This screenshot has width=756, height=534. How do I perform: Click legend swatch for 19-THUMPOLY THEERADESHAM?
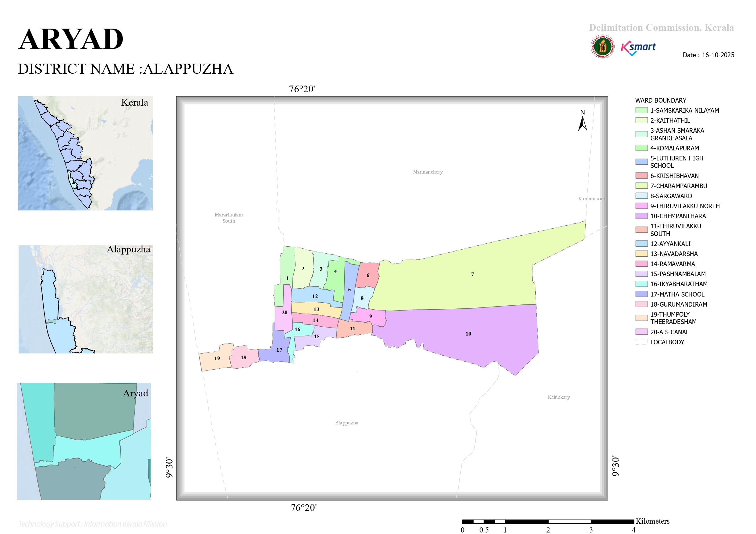coord(641,318)
